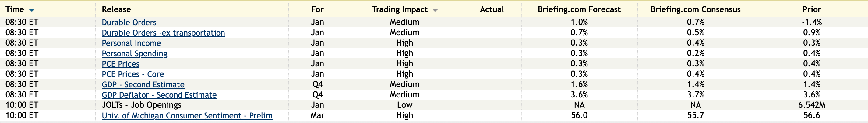
Task: Select the PCE Prices link
Action: coord(120,64)
